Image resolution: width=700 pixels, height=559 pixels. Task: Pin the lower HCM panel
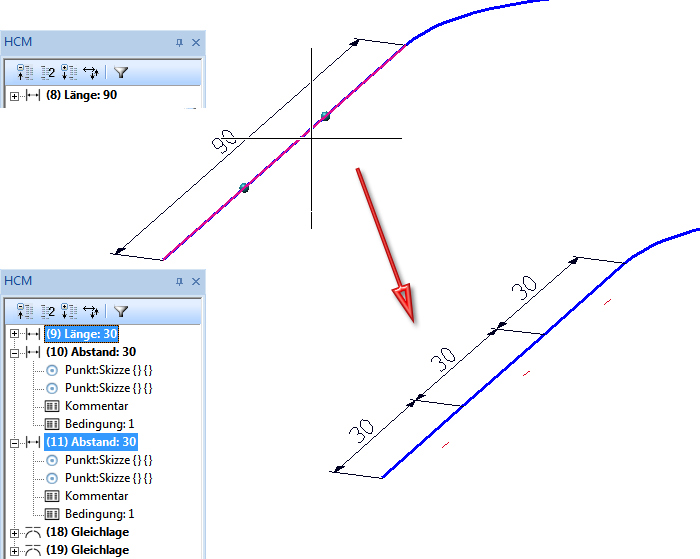[179, 281]
